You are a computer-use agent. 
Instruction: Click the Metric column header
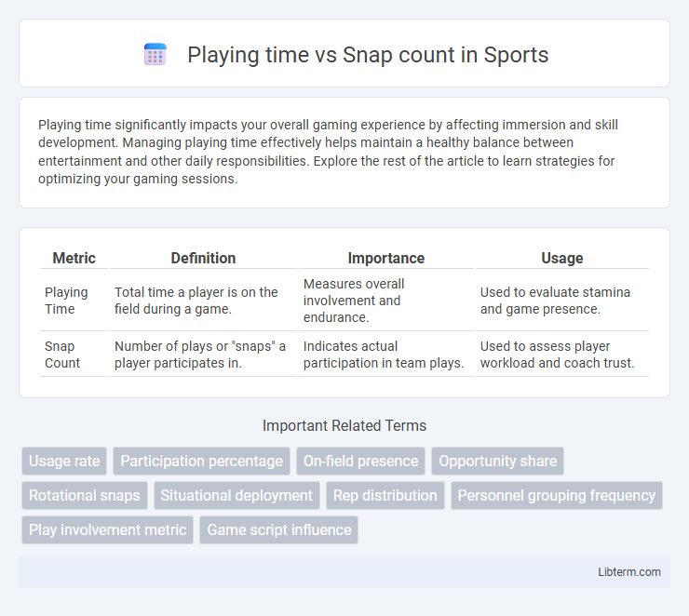[x=74, y=258]
